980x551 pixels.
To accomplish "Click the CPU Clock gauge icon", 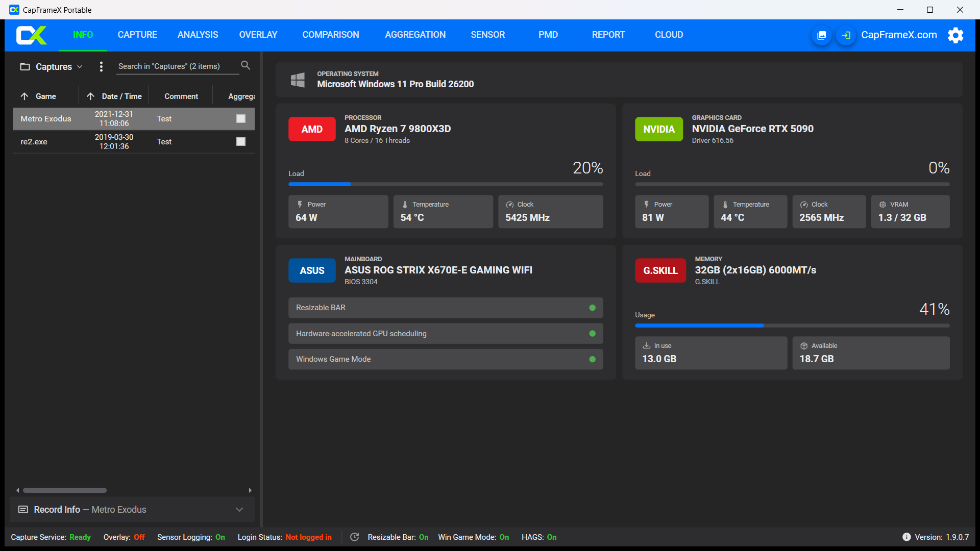I will pyautogui.click(x=509, y=204).
